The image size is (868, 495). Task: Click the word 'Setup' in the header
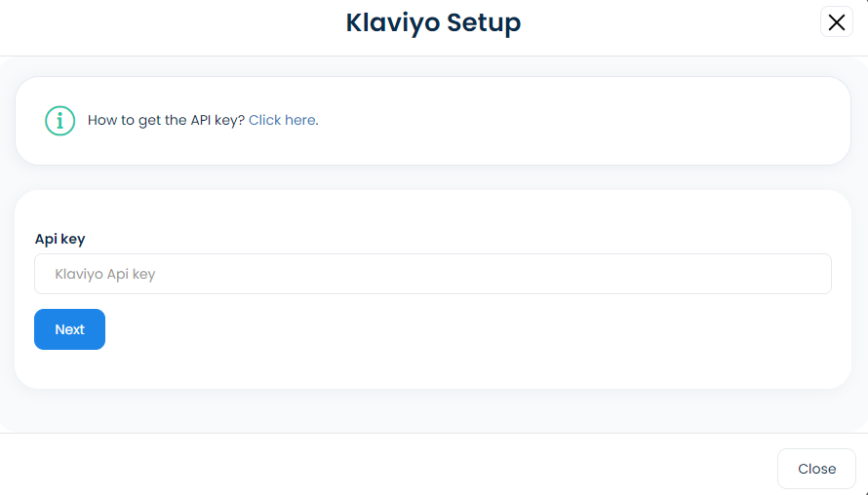(x=484, y=23)
